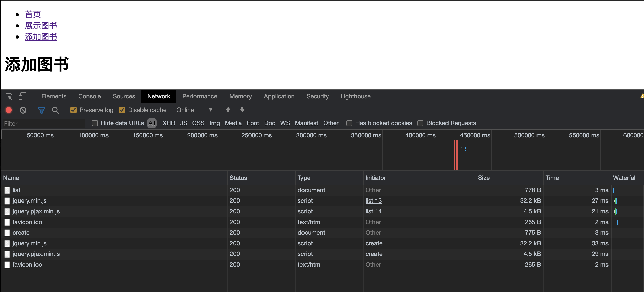The width and height of the screenshot is (644, 292).
Task: Open the Online throttling dropdown
Action: (x=195, y=110)
